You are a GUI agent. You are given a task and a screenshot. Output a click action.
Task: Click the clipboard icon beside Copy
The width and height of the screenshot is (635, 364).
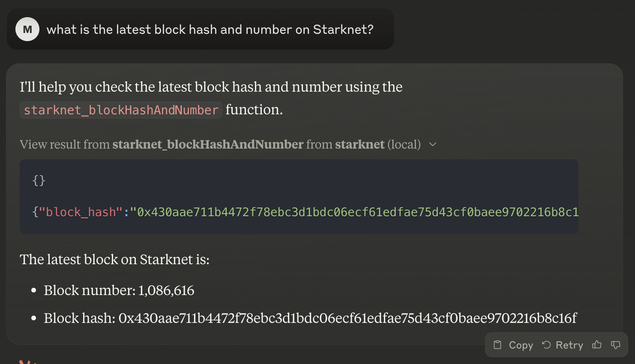click(497, 345)
